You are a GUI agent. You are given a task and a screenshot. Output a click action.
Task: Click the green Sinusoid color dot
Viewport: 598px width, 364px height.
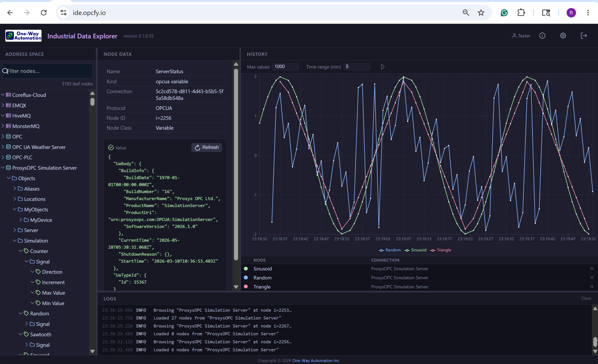[x=246, y=269]
